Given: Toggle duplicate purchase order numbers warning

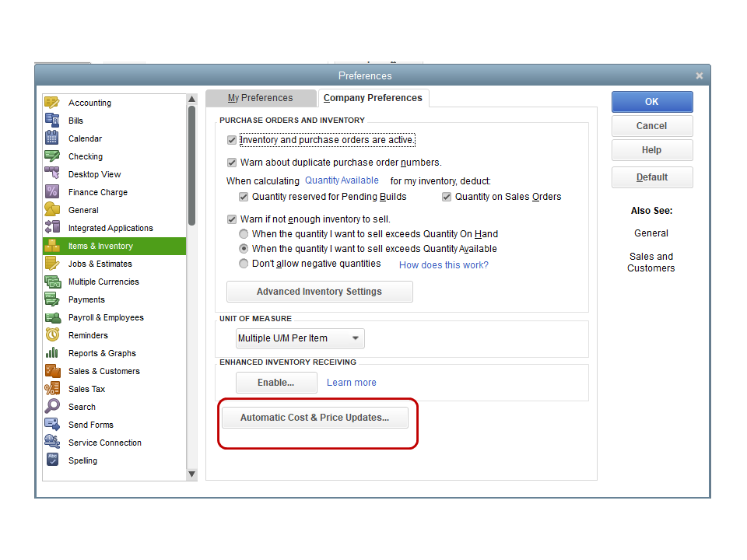Looking at the screenshot, I should [x=232, y=163].
